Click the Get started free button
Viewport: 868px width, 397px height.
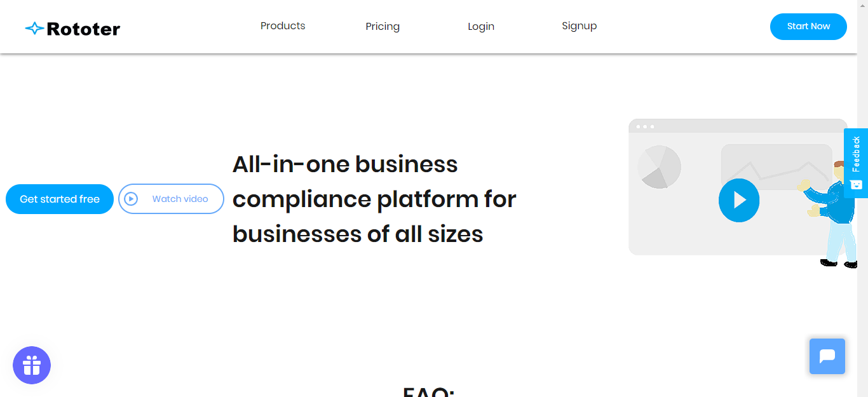click(59, 199)
